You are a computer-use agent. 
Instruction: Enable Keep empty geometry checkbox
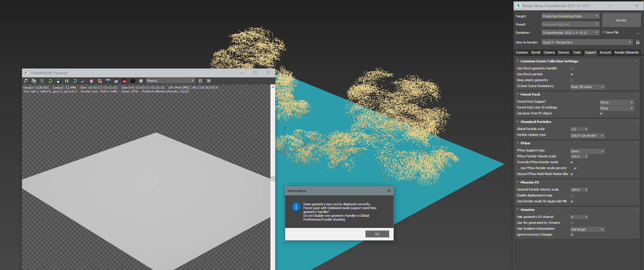click(x=572, y=80)
